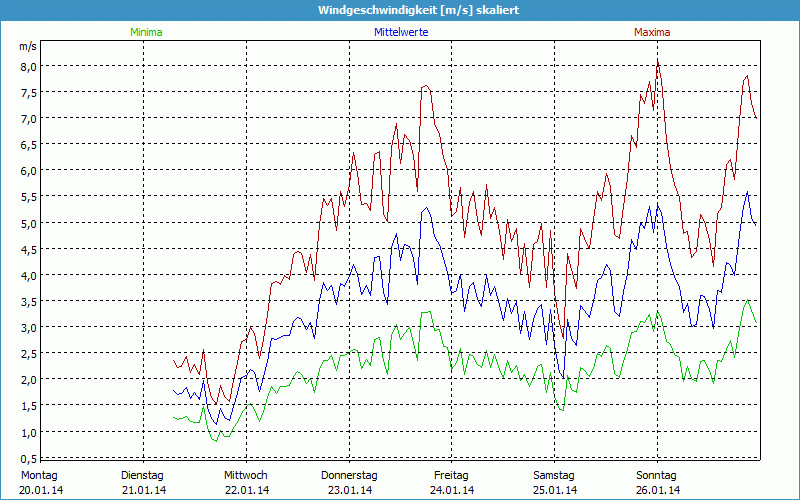The height and width of the screenshot is (500, 800).
Task: Click the Minima legend label
Action: point(145,32)
